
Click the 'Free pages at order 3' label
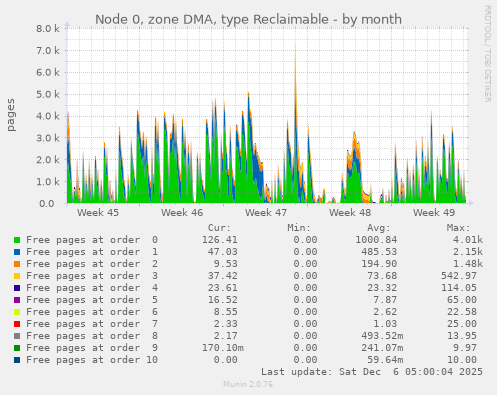click(x=92, y=276)
